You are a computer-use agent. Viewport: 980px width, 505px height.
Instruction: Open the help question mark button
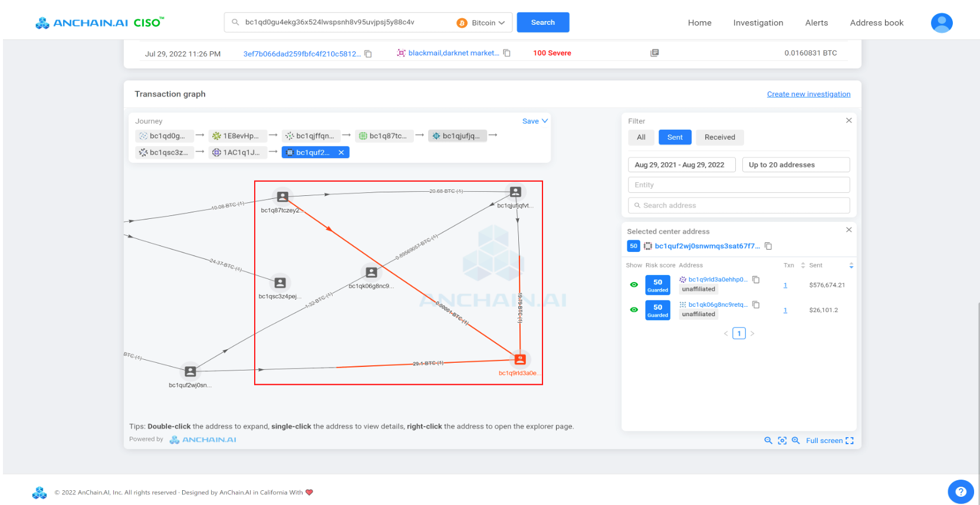[x=961, y=491]
